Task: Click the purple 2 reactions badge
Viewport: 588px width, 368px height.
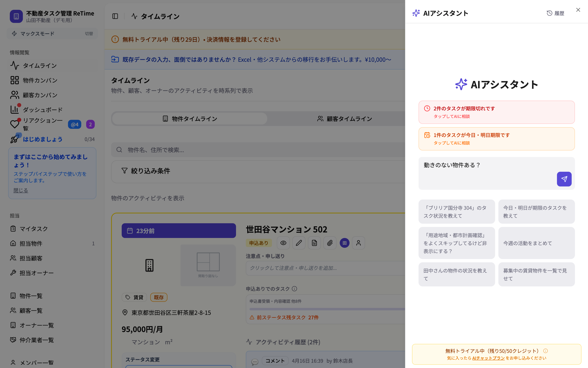Action: point(90,124)
